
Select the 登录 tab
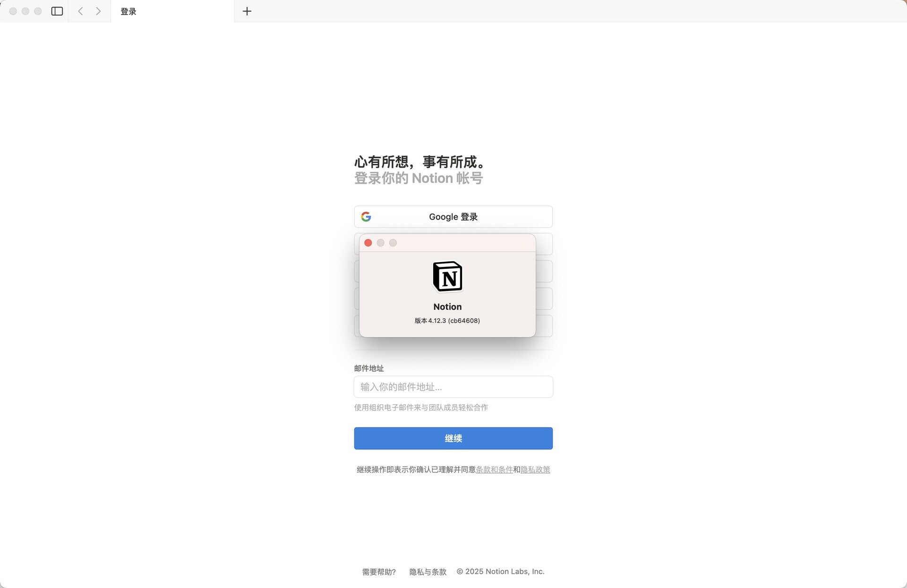[x=128, y=11]
